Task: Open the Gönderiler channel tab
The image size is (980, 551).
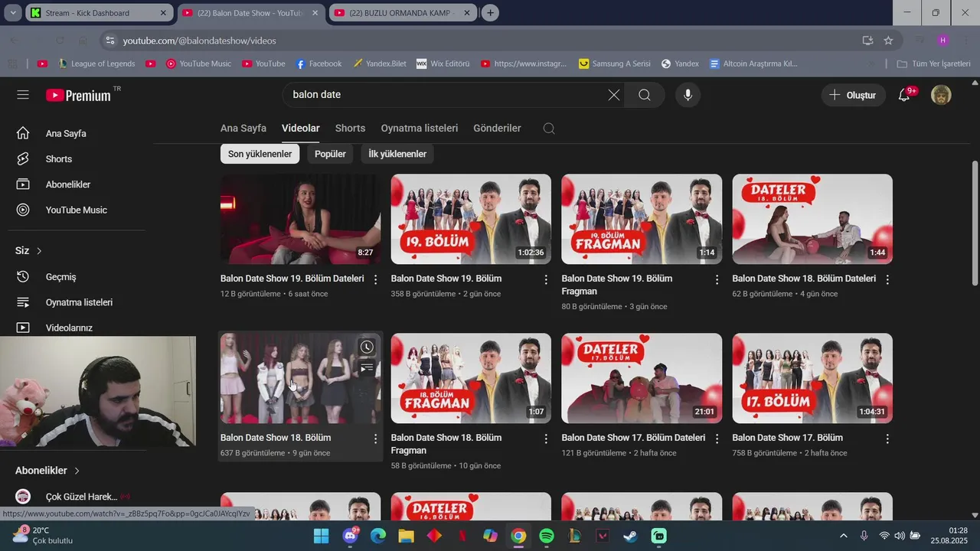Action: [497, 129]
